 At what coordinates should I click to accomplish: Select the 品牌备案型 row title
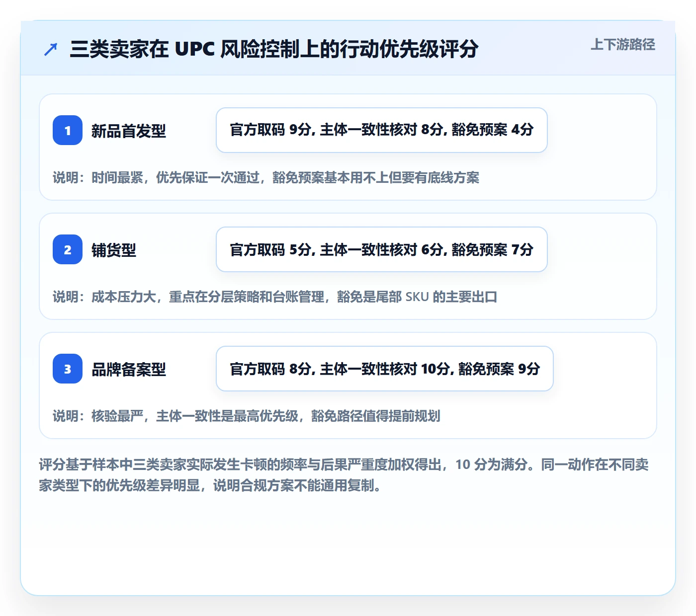(x=128, y=370)
